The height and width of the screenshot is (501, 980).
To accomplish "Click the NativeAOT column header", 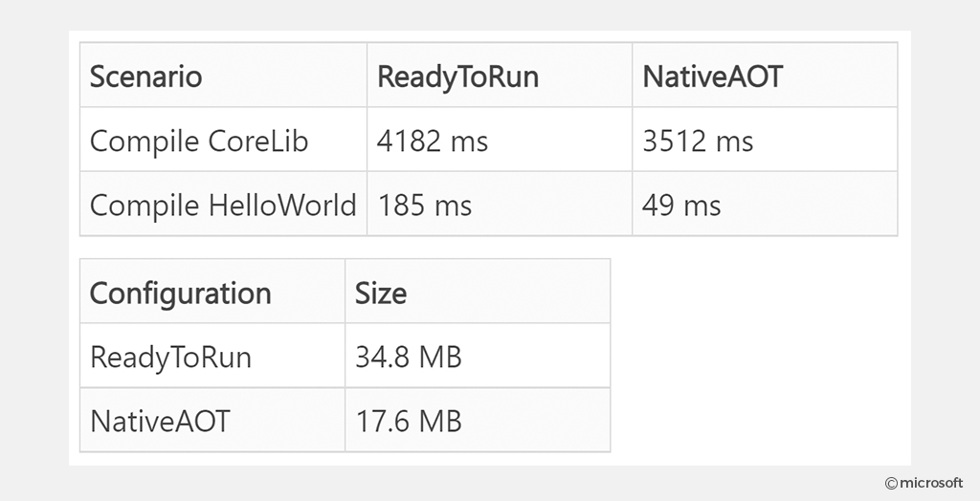I will (765, 75).
